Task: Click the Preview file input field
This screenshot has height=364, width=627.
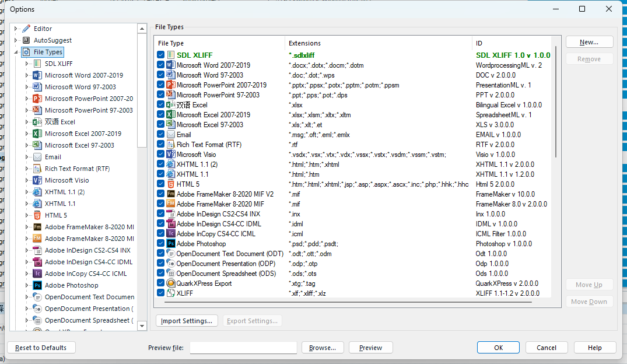Action: pos(243,348)
